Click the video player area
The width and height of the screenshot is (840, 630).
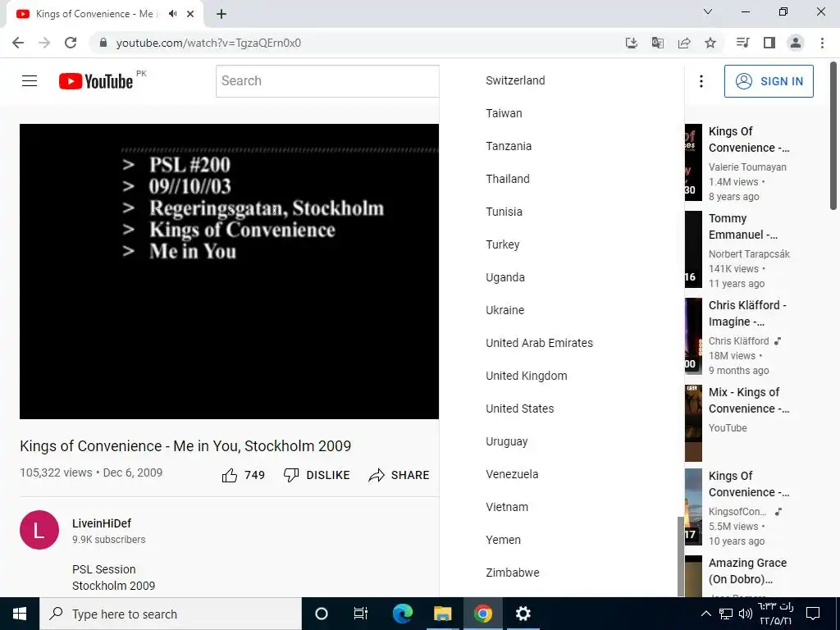[230, 271]
